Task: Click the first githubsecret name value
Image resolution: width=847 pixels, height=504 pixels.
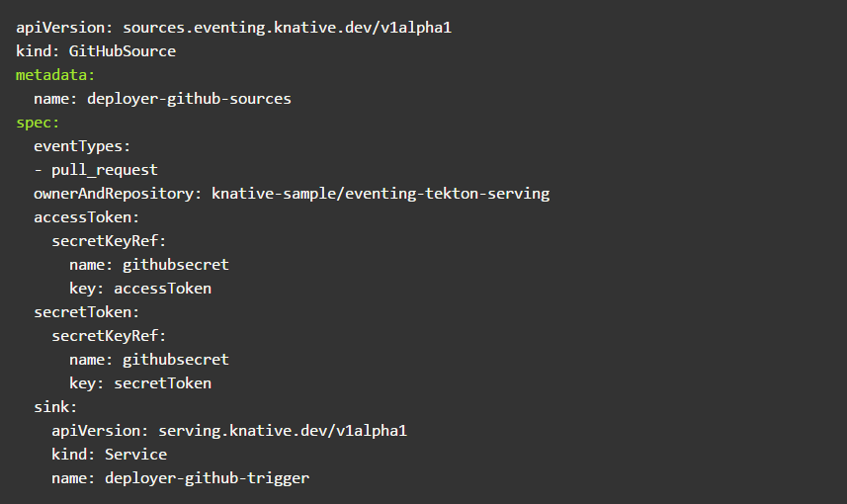Action: tap(175, 265)
